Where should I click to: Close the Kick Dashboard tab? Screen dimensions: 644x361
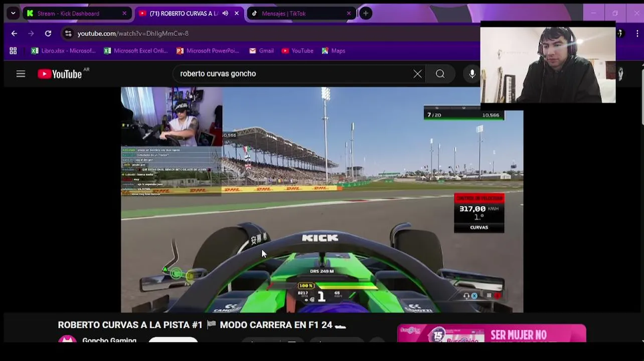point(124,14)
